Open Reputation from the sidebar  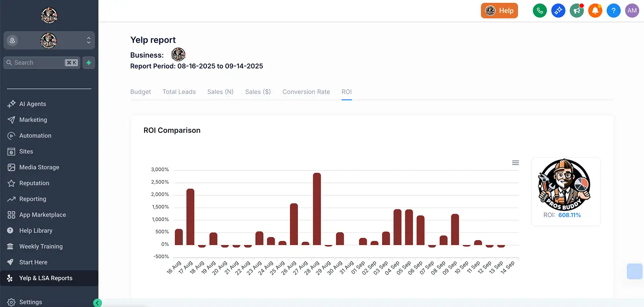(34, 183)
